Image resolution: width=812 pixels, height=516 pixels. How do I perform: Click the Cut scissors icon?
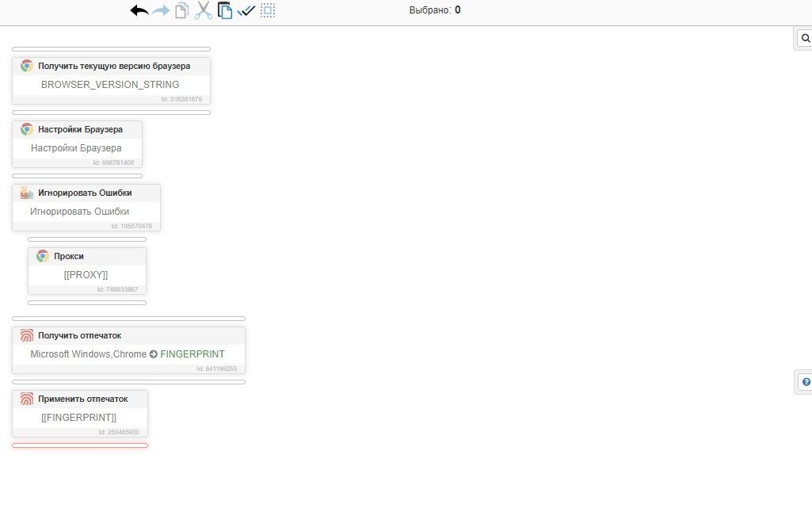(204, 11)
